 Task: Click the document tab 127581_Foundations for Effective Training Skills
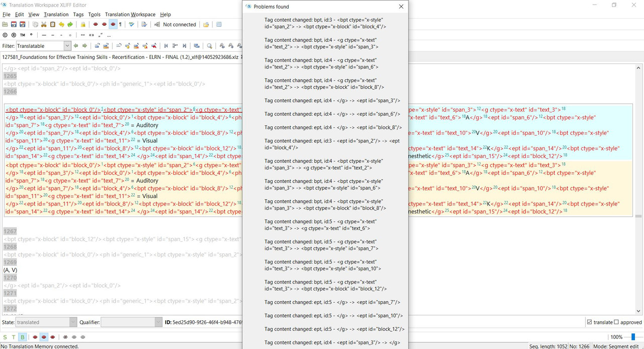pos(120,57)
